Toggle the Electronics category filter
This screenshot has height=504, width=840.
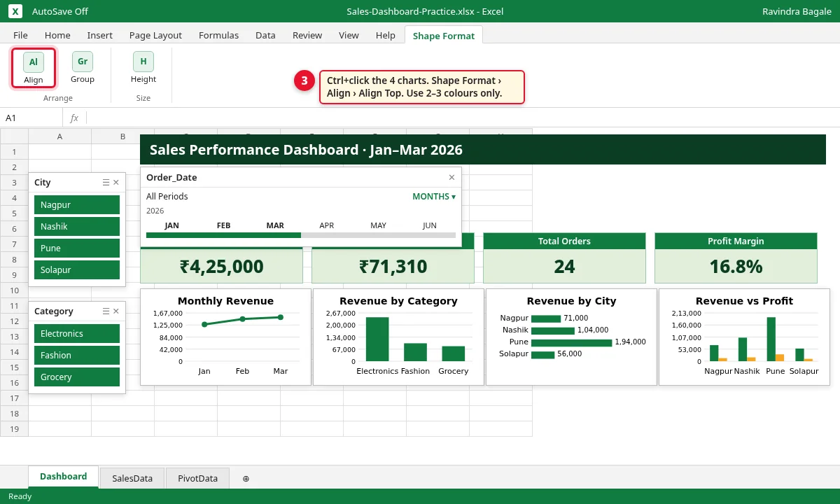tap(77, 333)
